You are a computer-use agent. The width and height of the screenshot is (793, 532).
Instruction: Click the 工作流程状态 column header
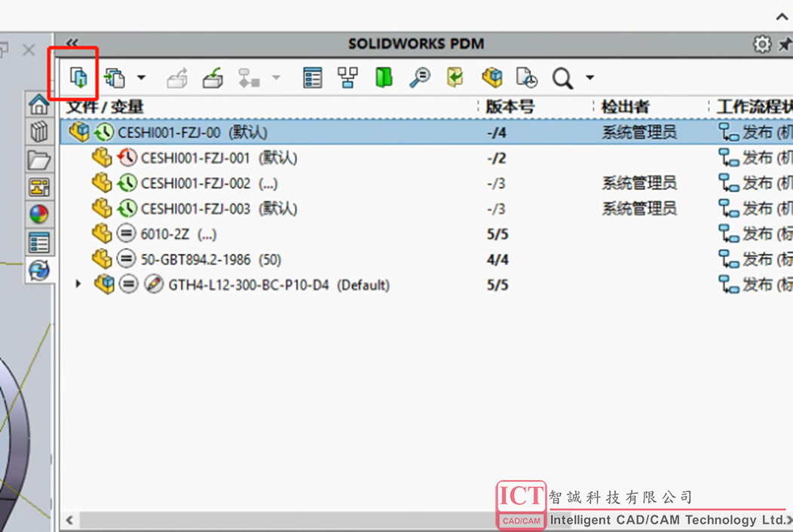click(x=755, y=107)
